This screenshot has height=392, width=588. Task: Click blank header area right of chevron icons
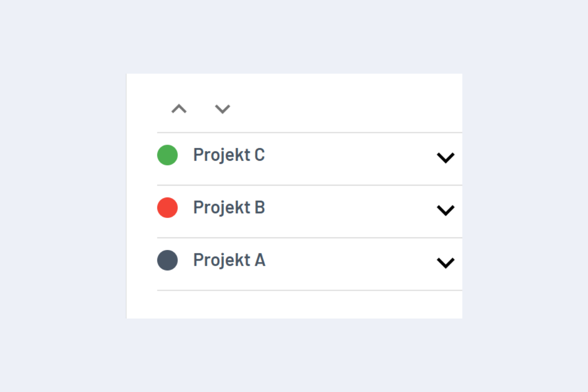343,108
